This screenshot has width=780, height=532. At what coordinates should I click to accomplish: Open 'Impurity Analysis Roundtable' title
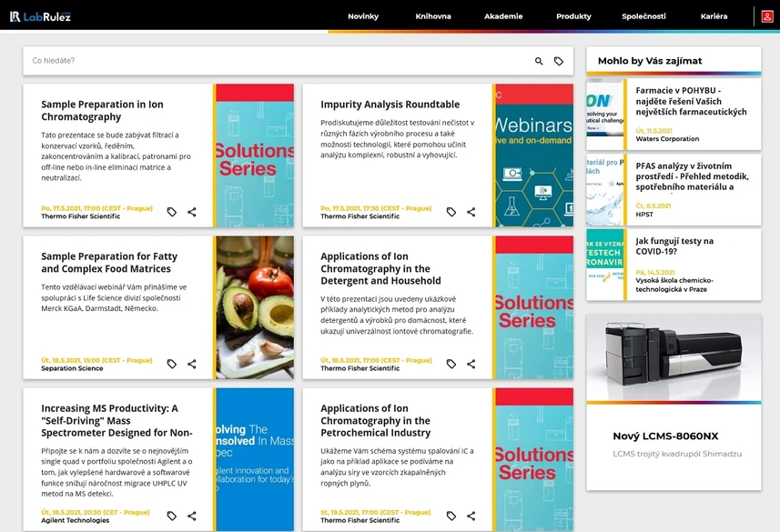click(x=390, y=105)
